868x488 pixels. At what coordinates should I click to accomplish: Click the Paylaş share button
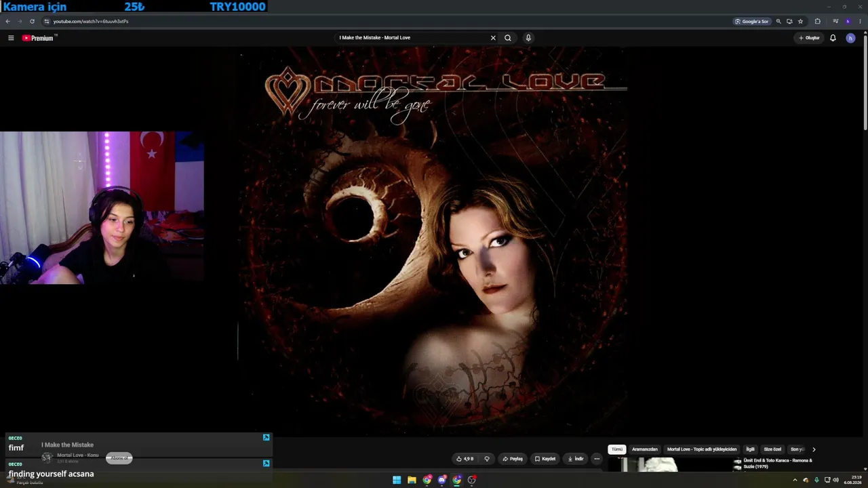point(513,459)
